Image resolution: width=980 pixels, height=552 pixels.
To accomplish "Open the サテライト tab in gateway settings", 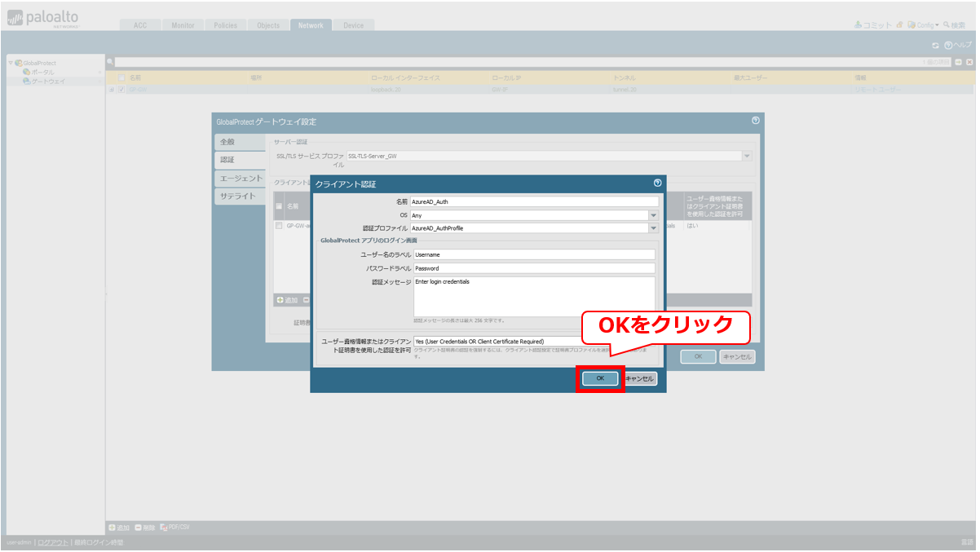I will (240, 196).
